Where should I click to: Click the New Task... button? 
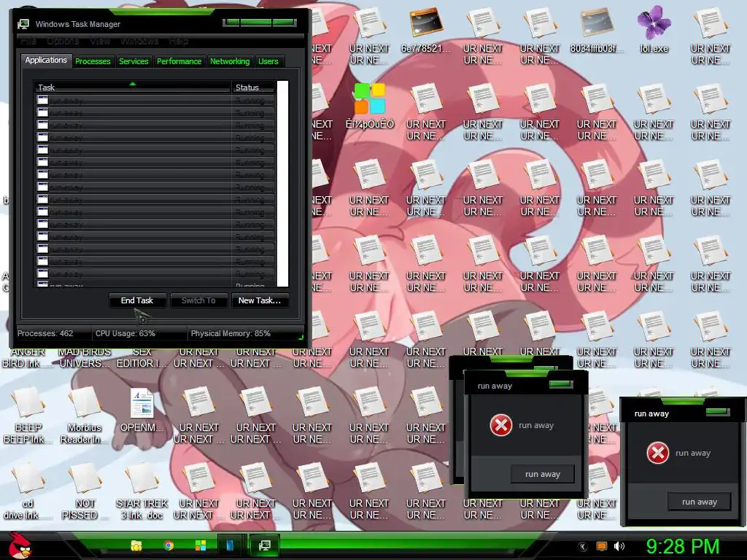click(x=260, y=300)
